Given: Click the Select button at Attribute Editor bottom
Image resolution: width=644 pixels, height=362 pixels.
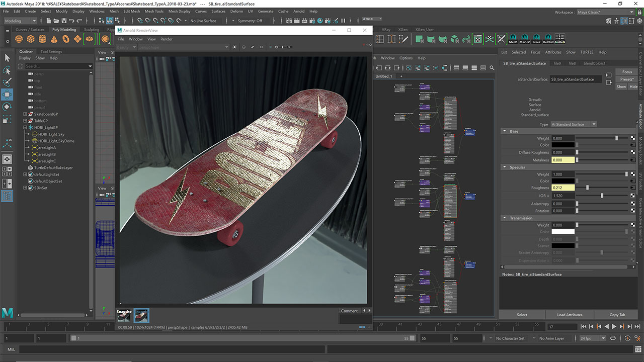Looking at the screenshot, I should tap(522, 315).
